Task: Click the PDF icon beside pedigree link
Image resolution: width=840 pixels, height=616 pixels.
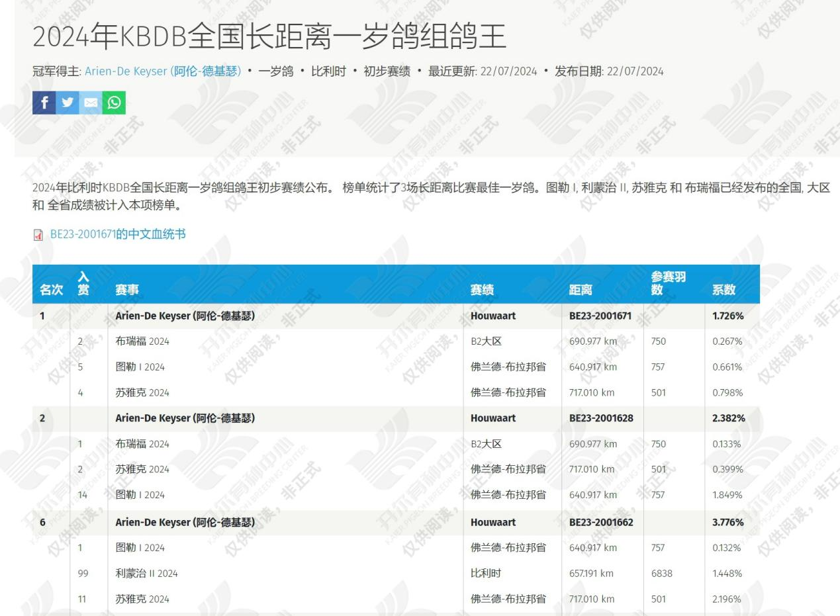Action: pyautogui.click(x=38, y=235)
